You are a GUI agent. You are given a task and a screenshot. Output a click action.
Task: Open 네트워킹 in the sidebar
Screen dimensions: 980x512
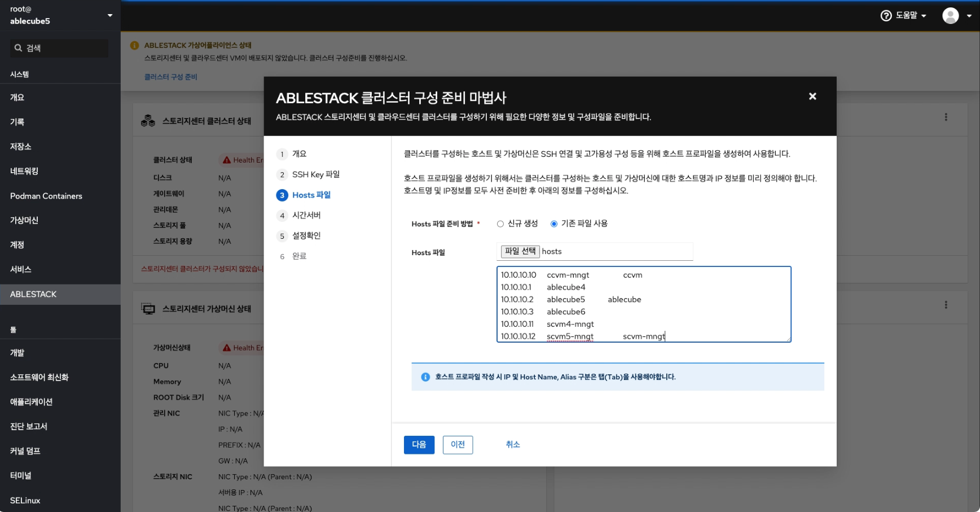(60, 171)
